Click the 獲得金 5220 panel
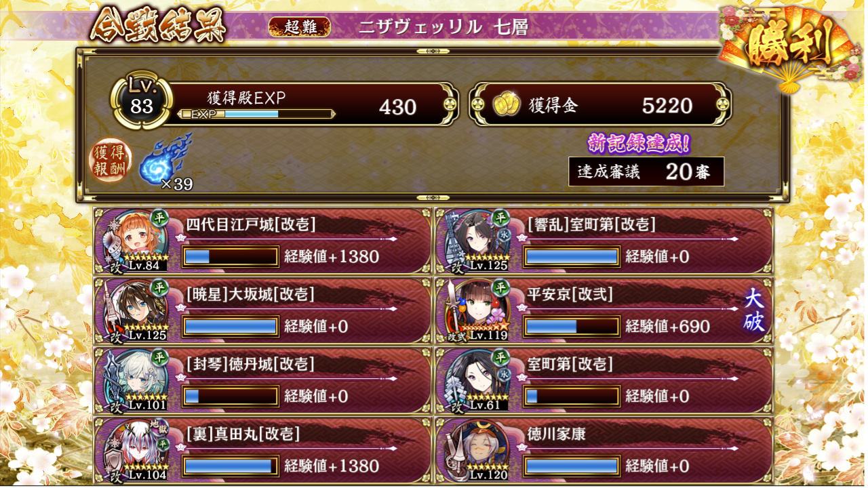The height and width of the screenshot is (488, 868). pyautogui.click(x=600, y=105)
